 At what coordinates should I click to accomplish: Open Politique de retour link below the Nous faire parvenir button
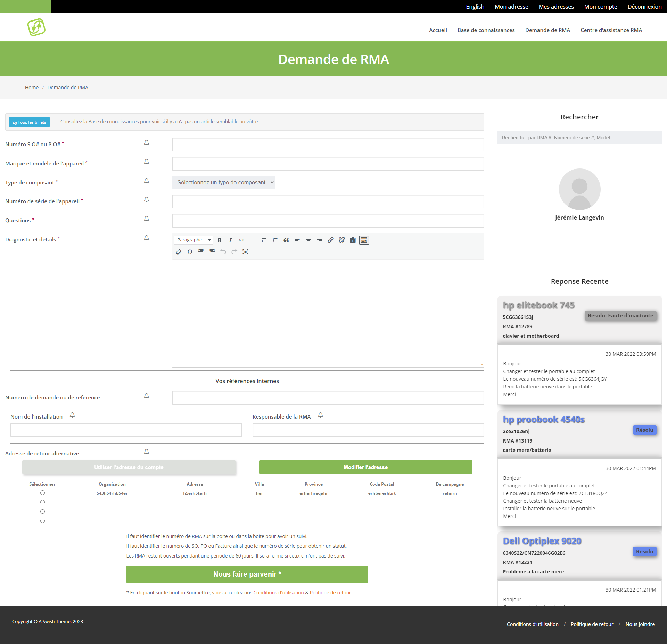point(330,593)
